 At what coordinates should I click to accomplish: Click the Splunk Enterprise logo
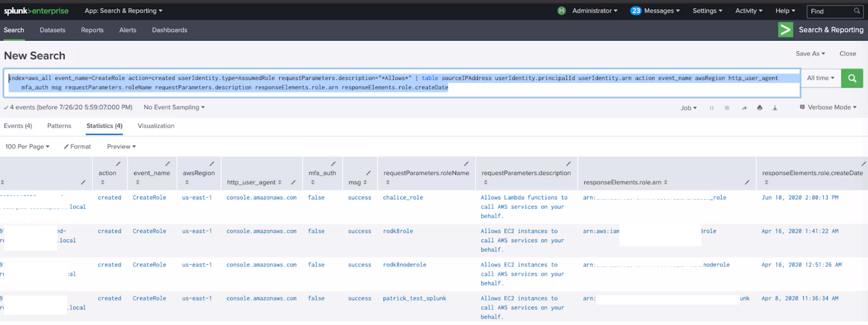click(x=36, y=11)
